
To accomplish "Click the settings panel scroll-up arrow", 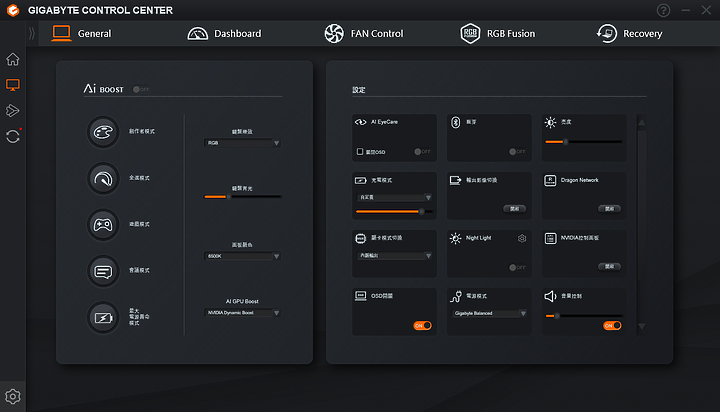I will [x=641, y=123].
